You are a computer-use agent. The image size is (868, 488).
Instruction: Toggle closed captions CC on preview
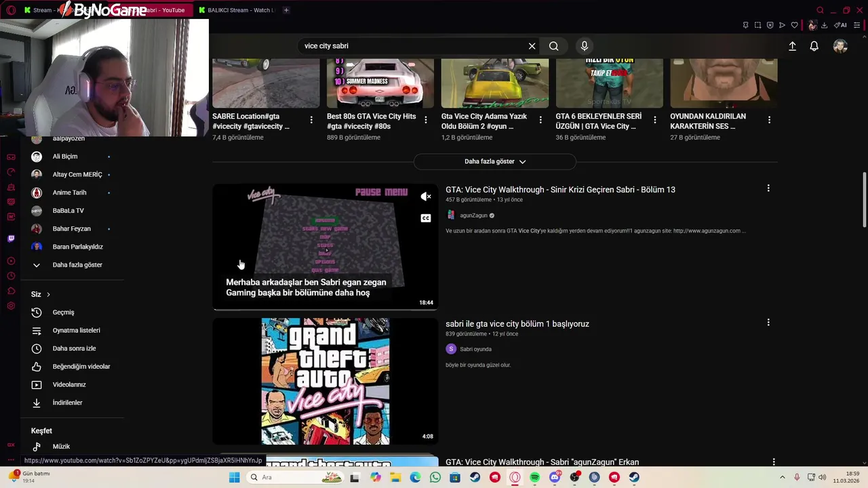click(426, 218)
